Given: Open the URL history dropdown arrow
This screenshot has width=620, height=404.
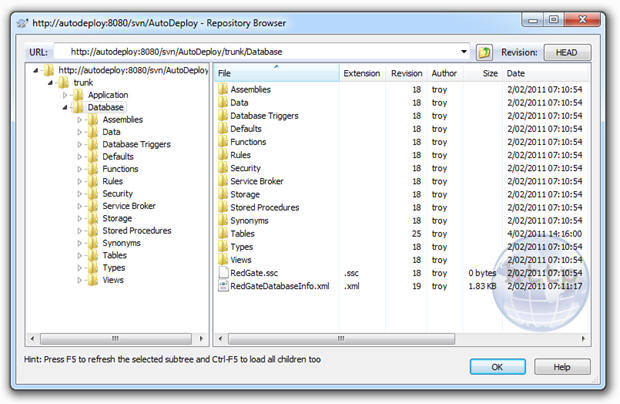Looking at the screenshot, I should coord(464,52).
